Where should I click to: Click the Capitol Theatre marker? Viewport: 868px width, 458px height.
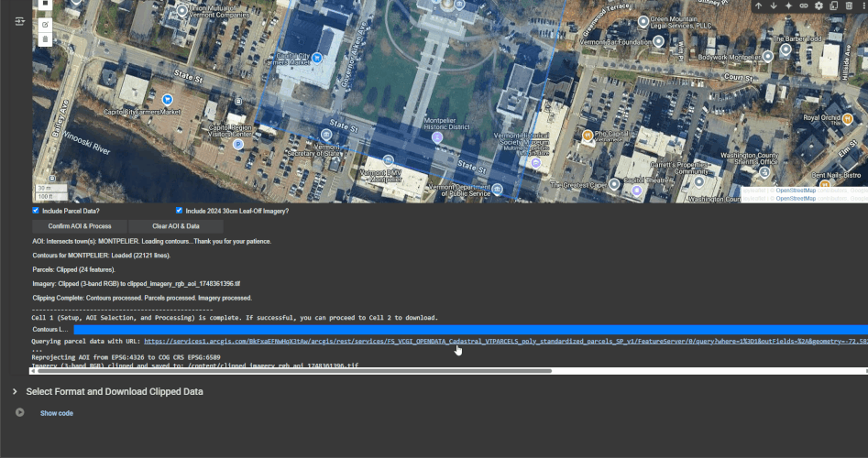[x=637, y=191]
